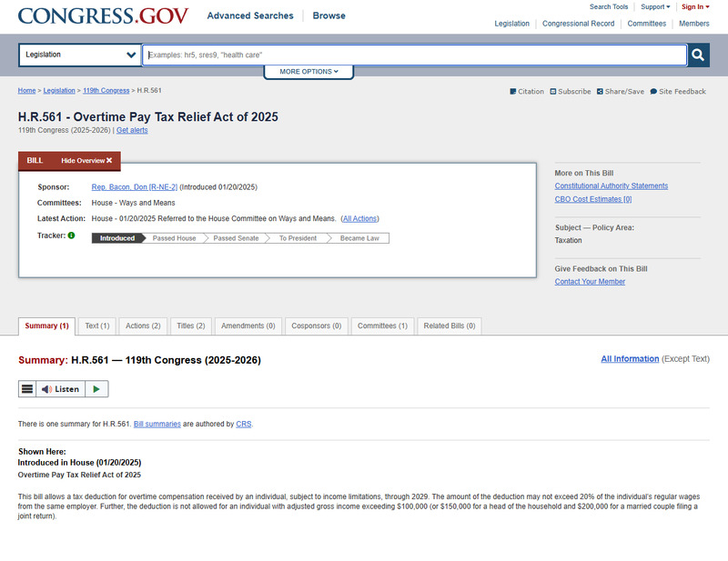
Task: Switch to the Cosponsors (0) tab
Action: click(x=317, y=326)
